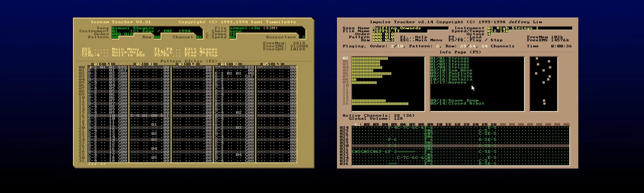The image size is (644, 193).
Task: Click channel 16 volume bar in Info Page
Action: click(380, 103)
